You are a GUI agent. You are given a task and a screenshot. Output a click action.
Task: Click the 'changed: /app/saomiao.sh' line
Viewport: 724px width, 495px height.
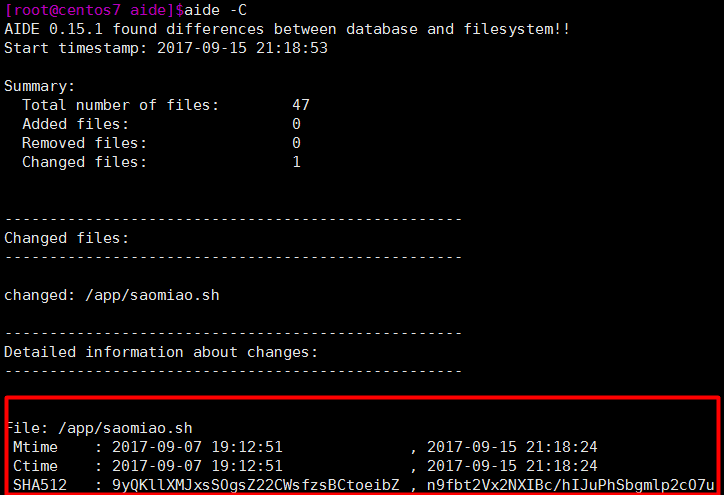pyautogui.click(x=111, y=295)
